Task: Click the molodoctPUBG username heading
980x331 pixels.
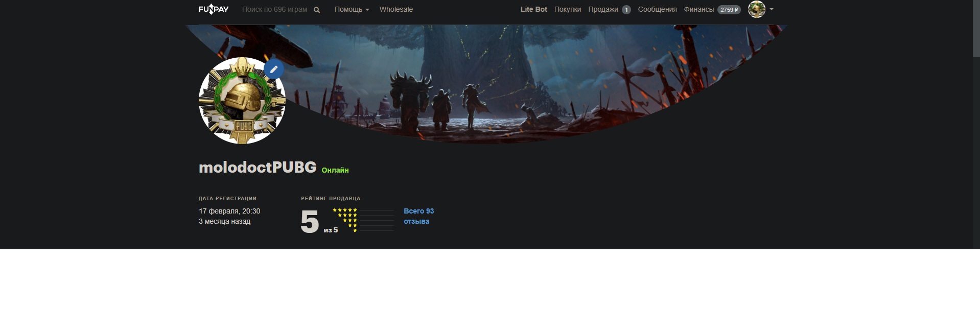Action: 258,167
